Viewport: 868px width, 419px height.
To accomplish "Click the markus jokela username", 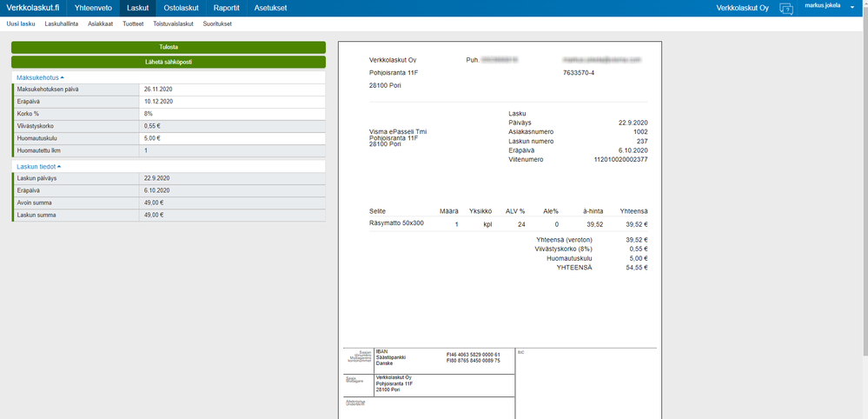I will click(x=823, y=5).
